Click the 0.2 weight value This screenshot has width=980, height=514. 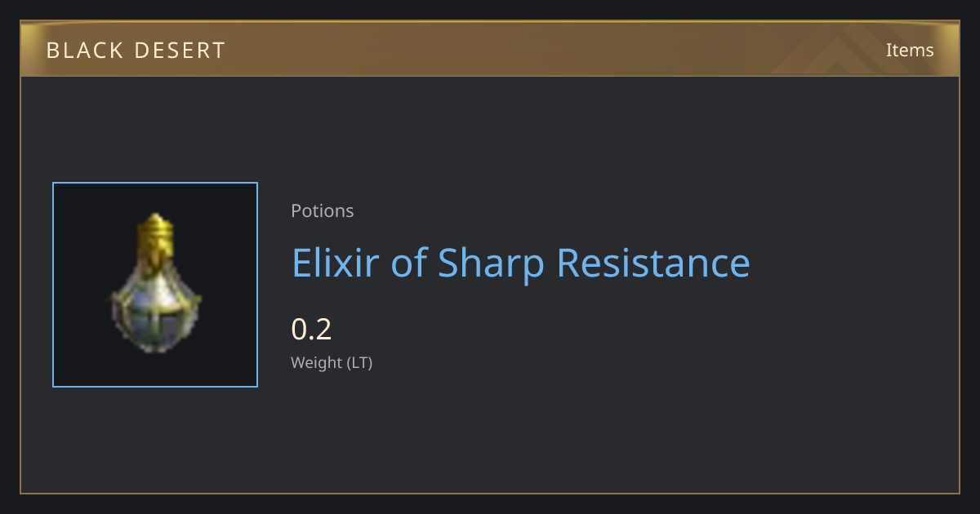pyautogui.click(x=311, y=329)
